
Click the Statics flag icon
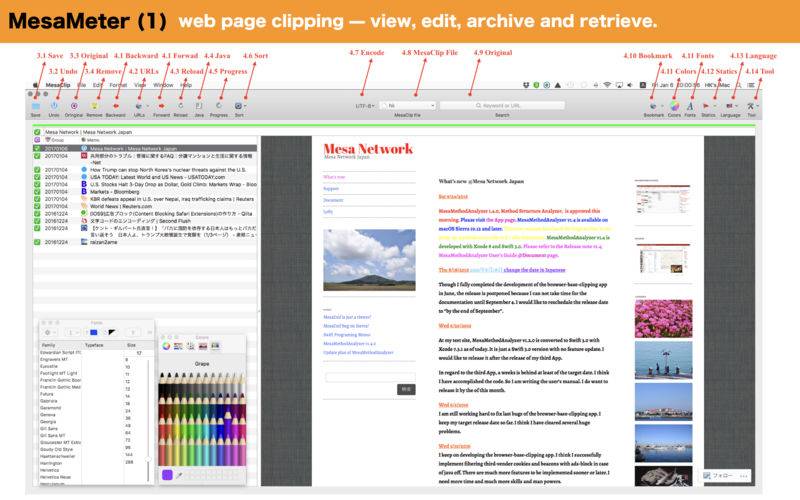706,106
